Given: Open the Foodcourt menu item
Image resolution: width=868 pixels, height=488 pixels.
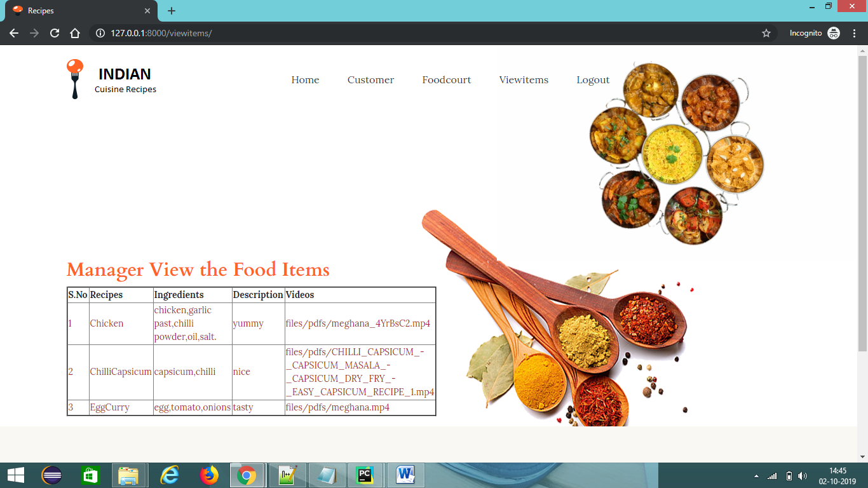Looking at the screenshot, I should tap(447, 80).
